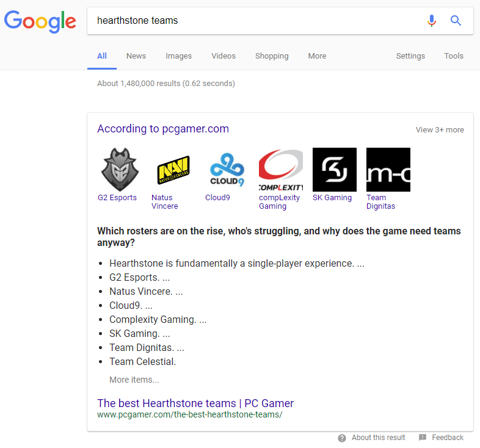The height and width of the screenshot is (448, 480).
Task: Expand View 3+ more teams
Action: [x=440, y=129]
